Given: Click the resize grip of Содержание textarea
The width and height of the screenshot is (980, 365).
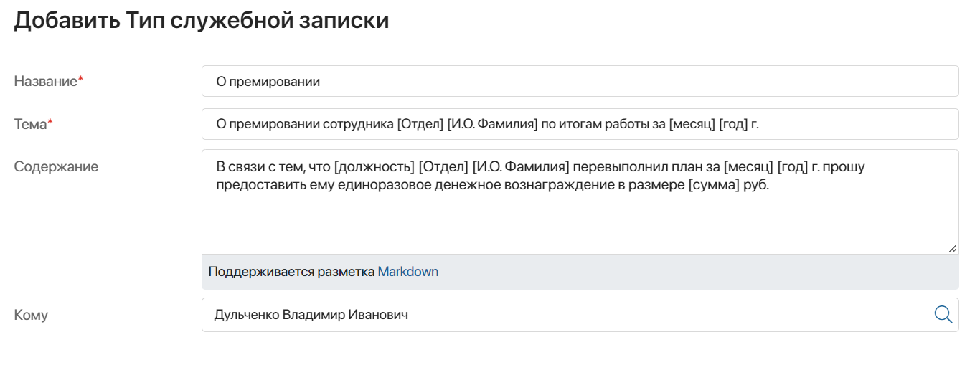Looking at the screenshot, I should tap(952, 248).
